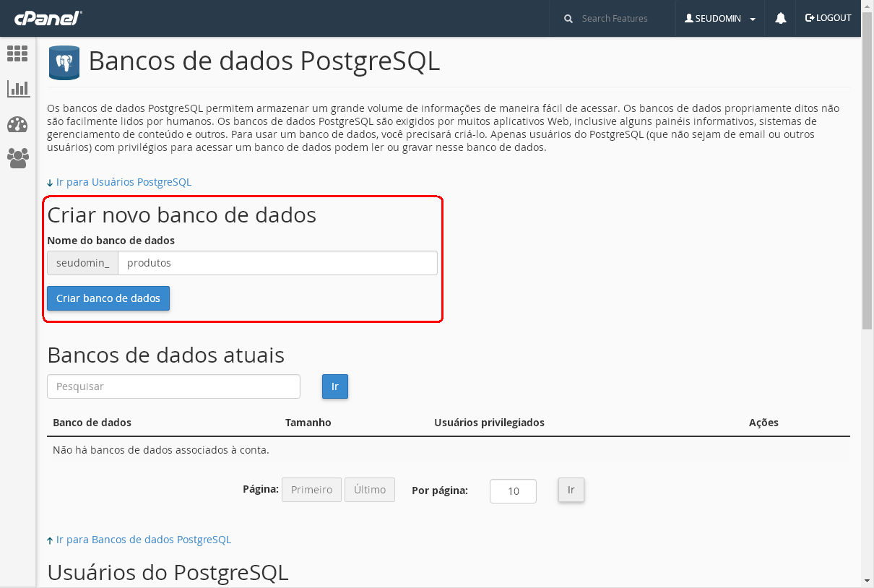Click the scrollbar down arrow
Viewport: 874px width, 588px height.
(867, 581)
